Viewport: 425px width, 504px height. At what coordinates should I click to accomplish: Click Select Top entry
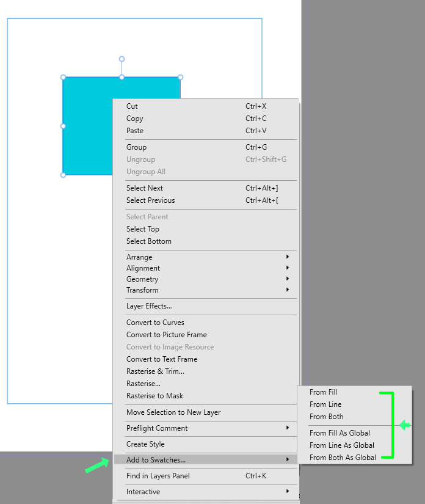[206, 229]
